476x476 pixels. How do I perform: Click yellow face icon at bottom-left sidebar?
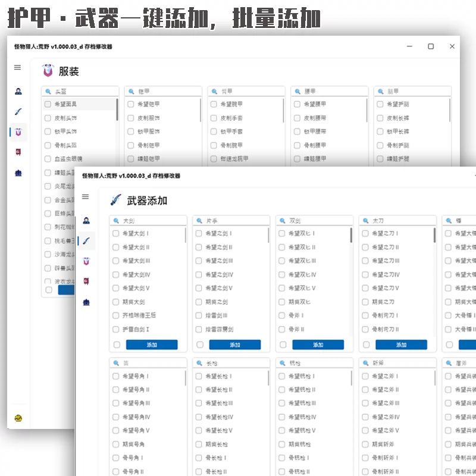coord(18,418)
